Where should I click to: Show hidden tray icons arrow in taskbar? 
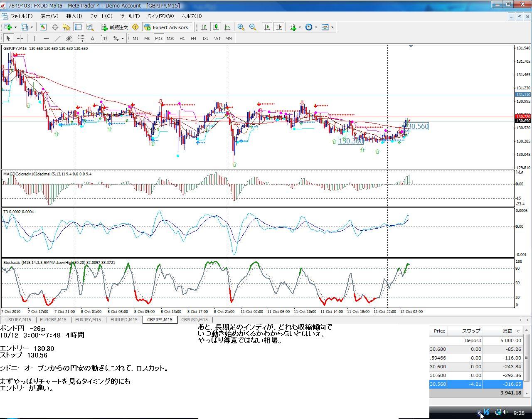click(x=479, y=413)
